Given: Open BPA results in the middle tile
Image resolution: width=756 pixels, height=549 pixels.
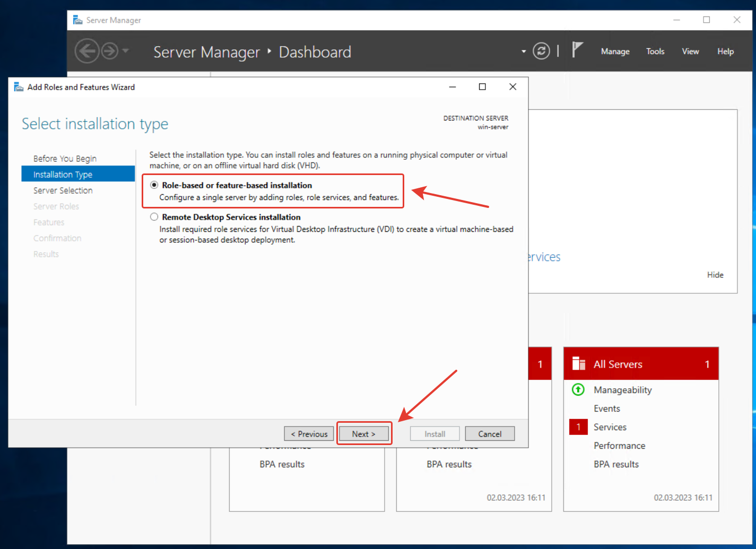Looking at the screenshot, I should click(x=449, y=464).
